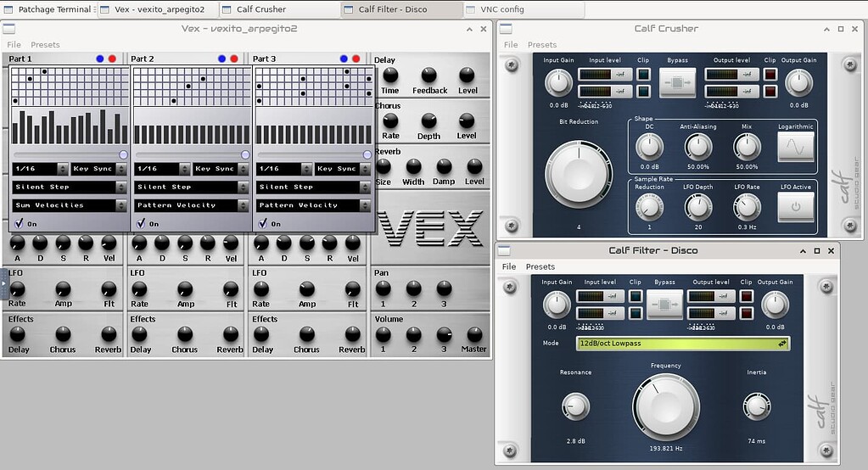
Task: Toggle the LFO Active power button
Action: [x=796, y=207]
